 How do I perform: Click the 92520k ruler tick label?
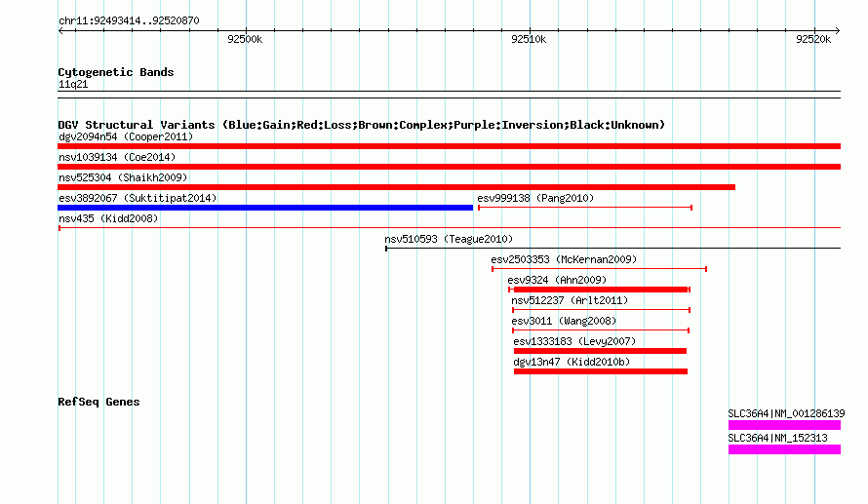pos(813,39)
